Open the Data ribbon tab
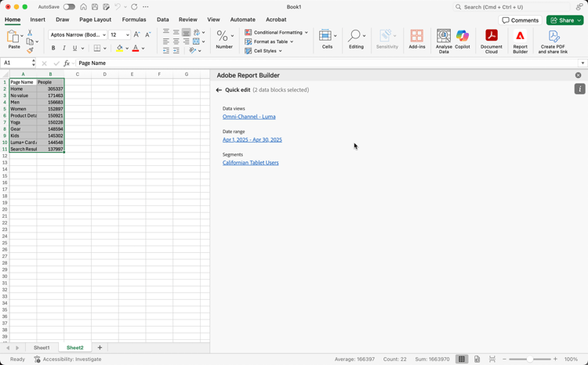The height and width of the screenshot is (365, 588). pos(163,20)
